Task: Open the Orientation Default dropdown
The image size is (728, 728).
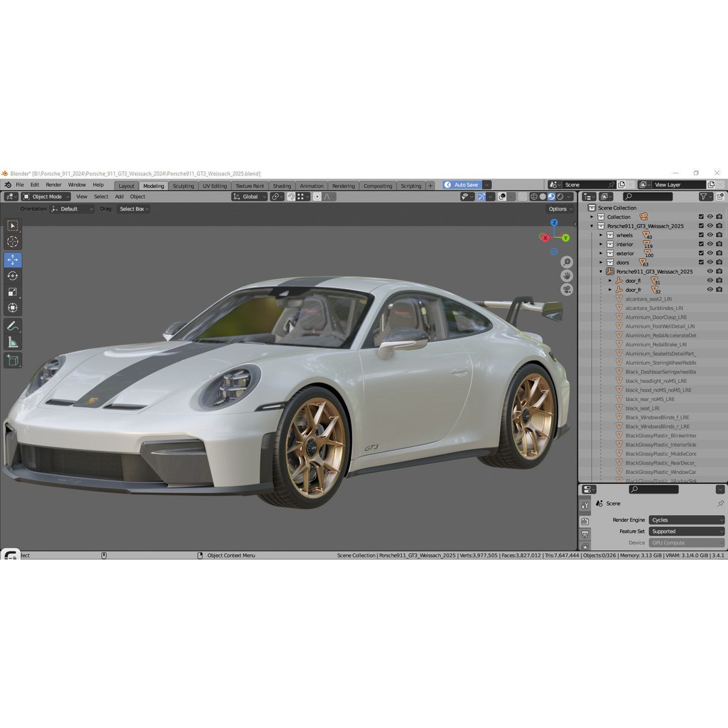Action: pyautogui.click(x=72, y=209)
